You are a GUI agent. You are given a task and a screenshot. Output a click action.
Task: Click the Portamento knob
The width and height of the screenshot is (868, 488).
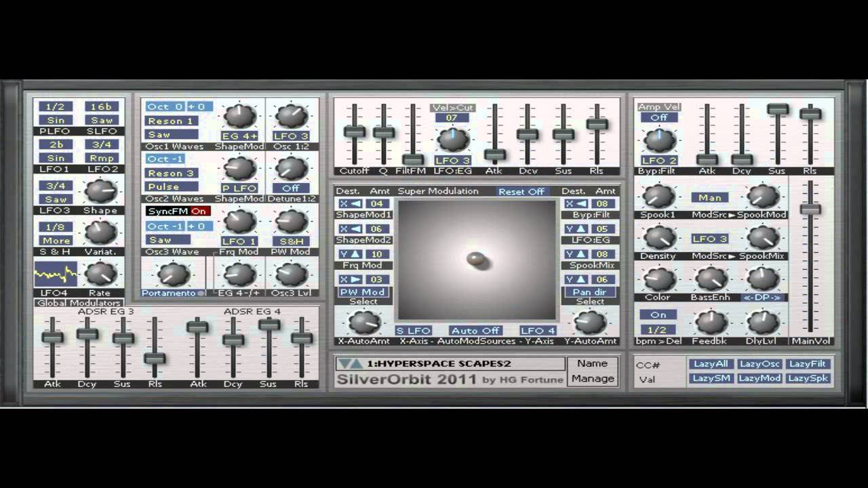coord(173,274)
